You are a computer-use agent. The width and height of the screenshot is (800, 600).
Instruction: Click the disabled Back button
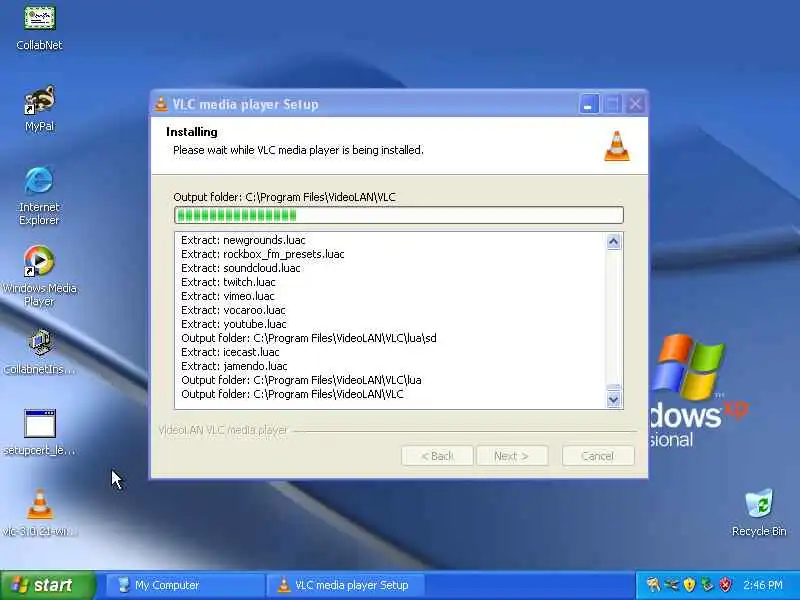click(x=437, y=456)
